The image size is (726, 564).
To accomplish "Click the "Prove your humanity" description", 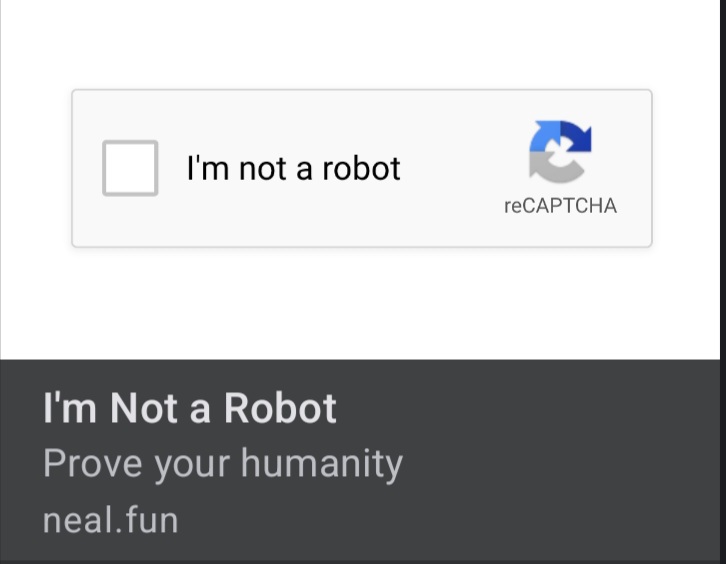I will pos(222,463).
